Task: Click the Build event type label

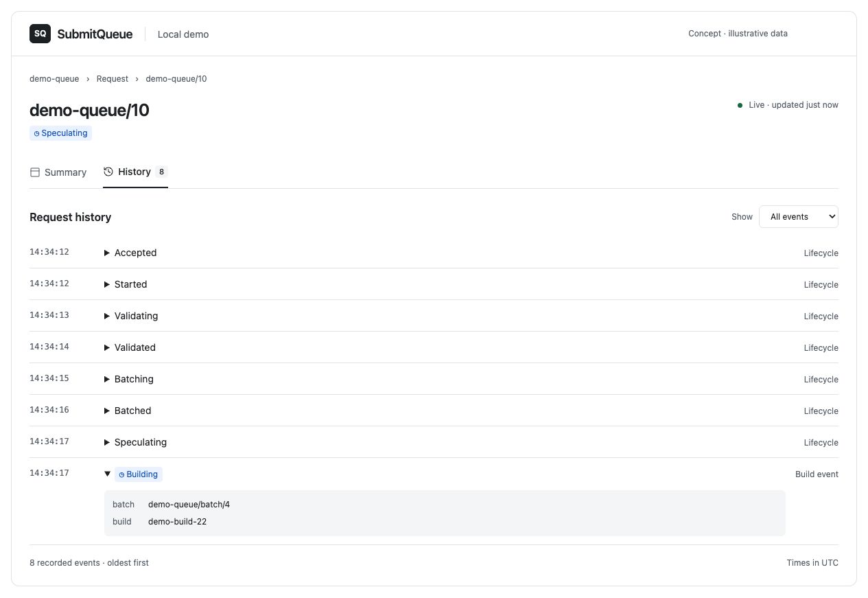Action: (817, 474)
